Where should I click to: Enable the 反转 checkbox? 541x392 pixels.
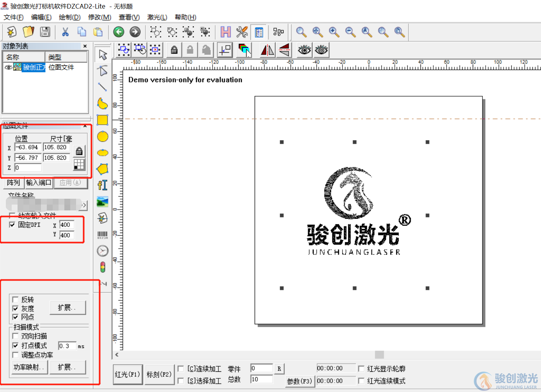(15, 299)
